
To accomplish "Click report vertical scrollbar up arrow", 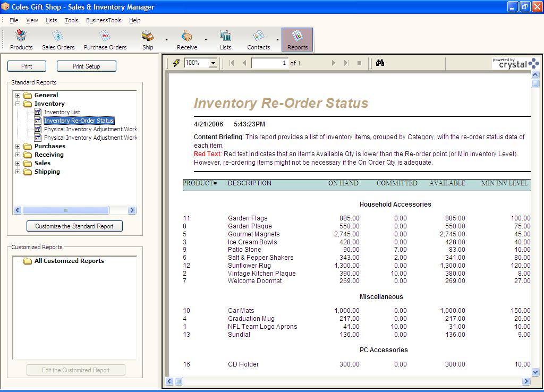I will click(535, 74).
